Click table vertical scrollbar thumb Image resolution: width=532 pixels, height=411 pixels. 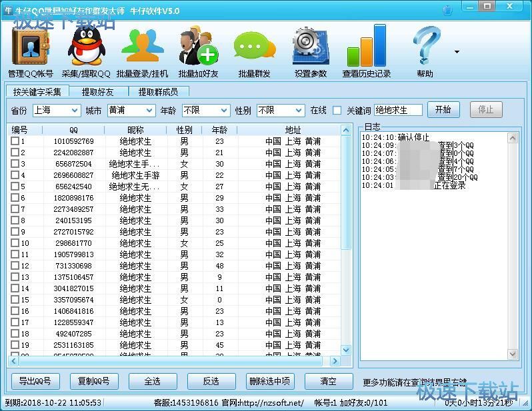point(346,193)
